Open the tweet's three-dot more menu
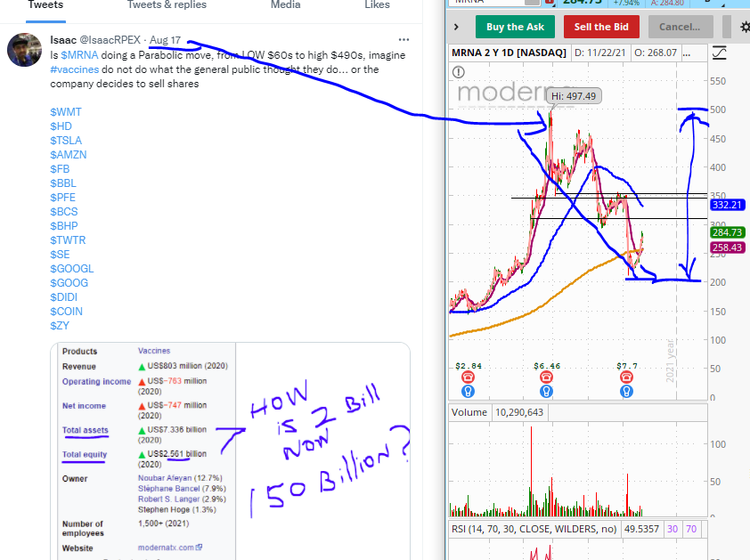Image resolution: width=750 pixels, height=560 pixels. 404,40
